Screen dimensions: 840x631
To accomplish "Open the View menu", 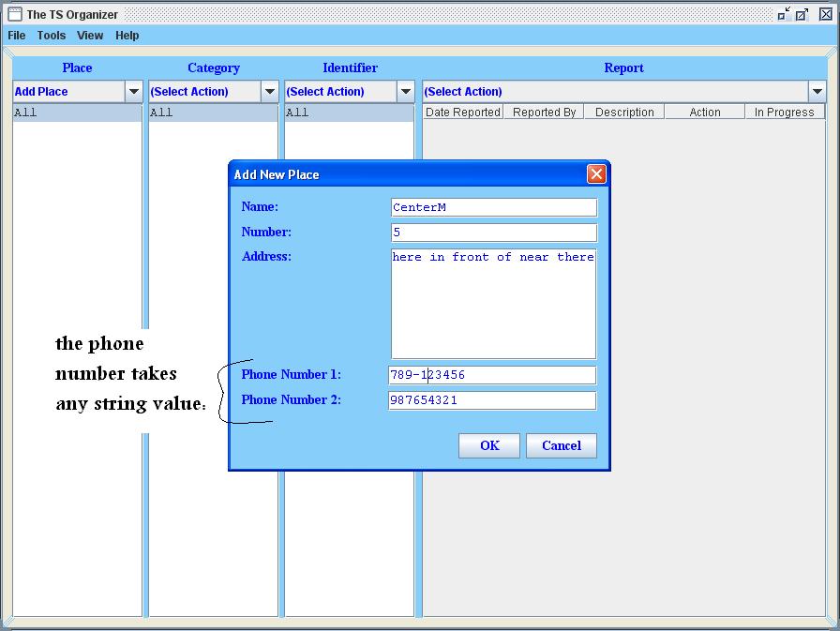I will [90, 36].
